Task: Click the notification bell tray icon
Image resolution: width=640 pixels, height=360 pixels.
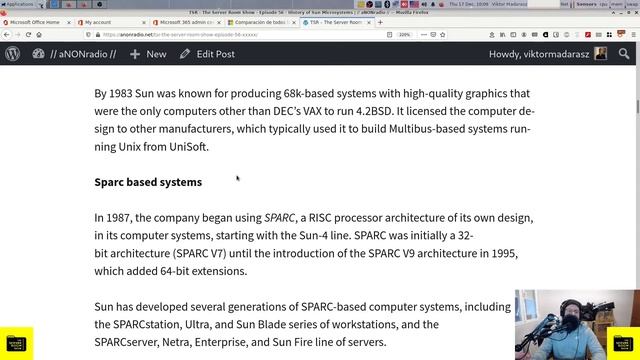Action: [433, 4]
